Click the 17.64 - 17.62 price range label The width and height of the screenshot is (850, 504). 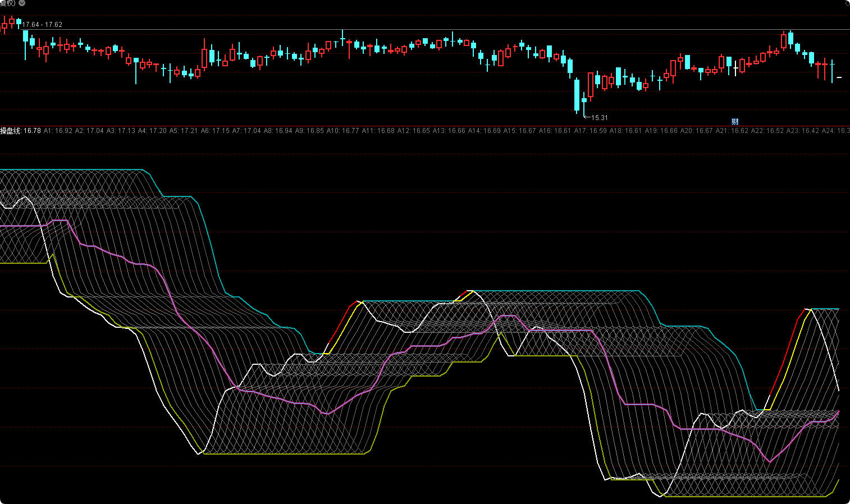coord(42,25)
